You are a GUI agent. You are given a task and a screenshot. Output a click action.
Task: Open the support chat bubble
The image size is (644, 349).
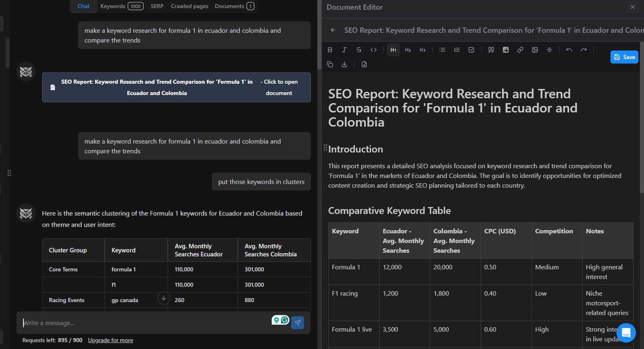tap(626, 333)
